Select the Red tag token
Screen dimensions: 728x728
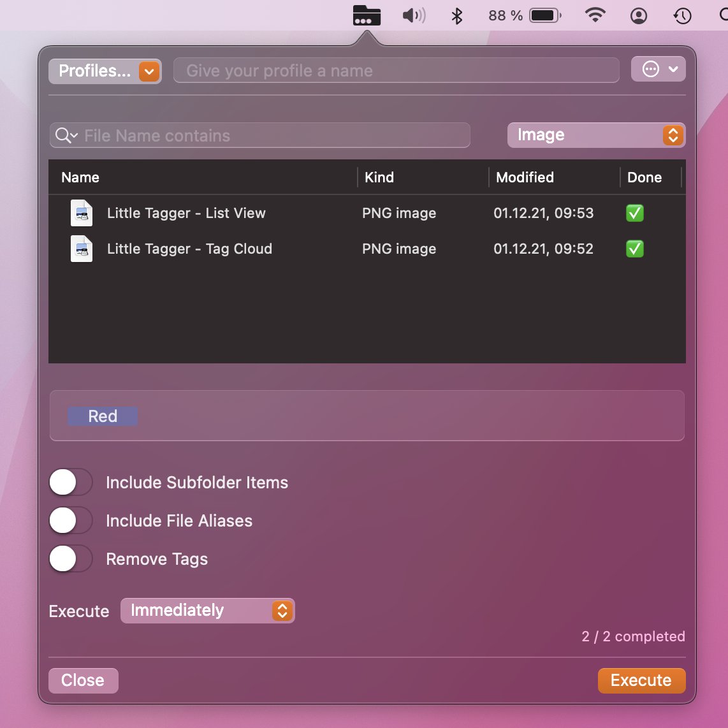coord(103,416)
